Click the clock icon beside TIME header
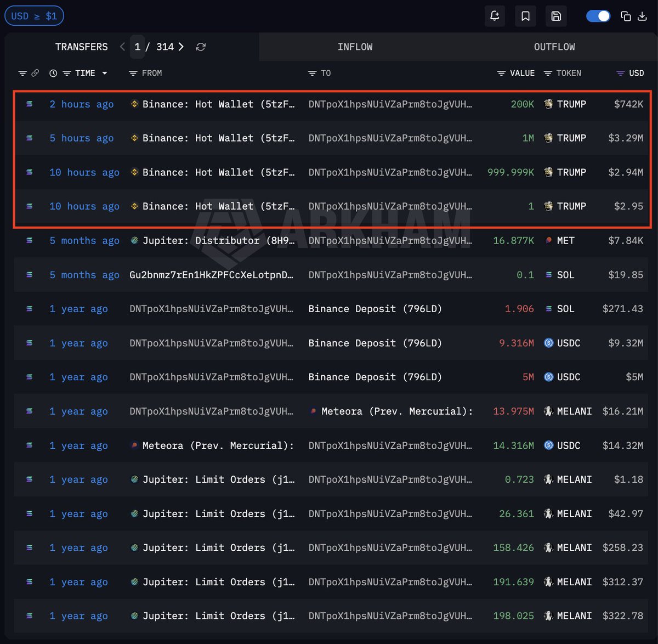The height and width of the screenshot is (644, 658). [53, 73]
